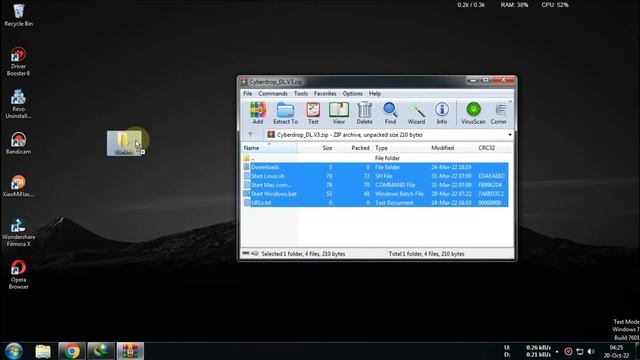Viewport: 640px width, 360px height.
Task: Open Extract To in the toolbar
Action: pos(285,113)
